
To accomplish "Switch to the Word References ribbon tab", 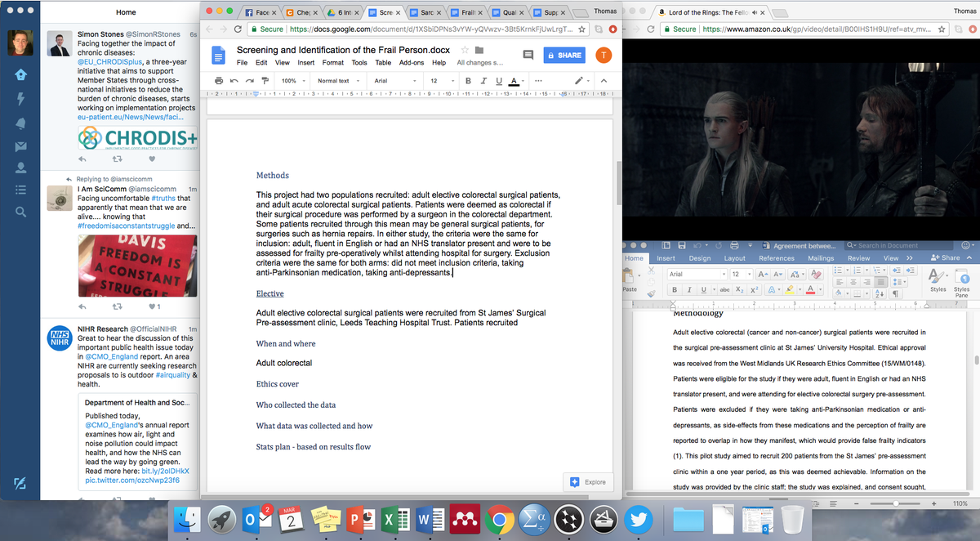I will 777,258.
